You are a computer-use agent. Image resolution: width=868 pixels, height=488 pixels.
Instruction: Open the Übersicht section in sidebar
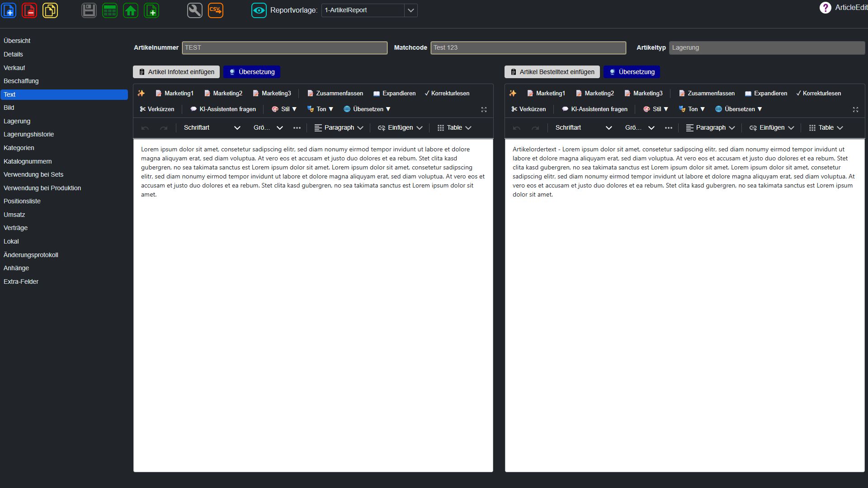pyautogui.click(x=17, y=41)
